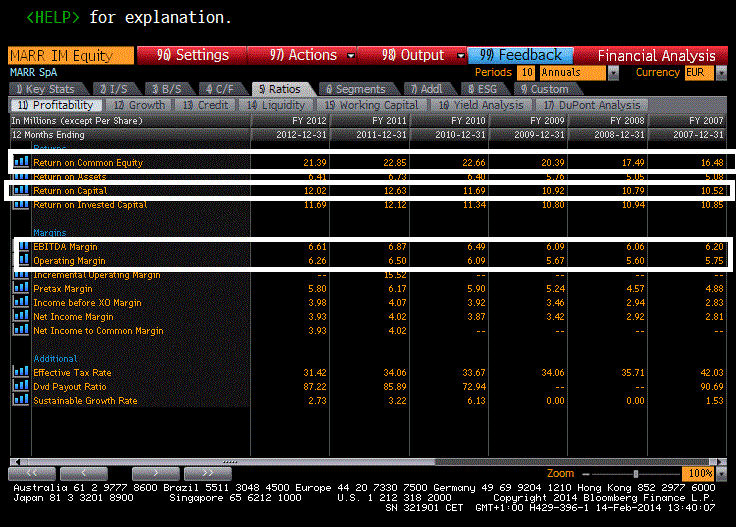The height and width of the screenshot is (527, 736).
Task: Open chart icon for Pretax Margin
Action: point(21,288)
